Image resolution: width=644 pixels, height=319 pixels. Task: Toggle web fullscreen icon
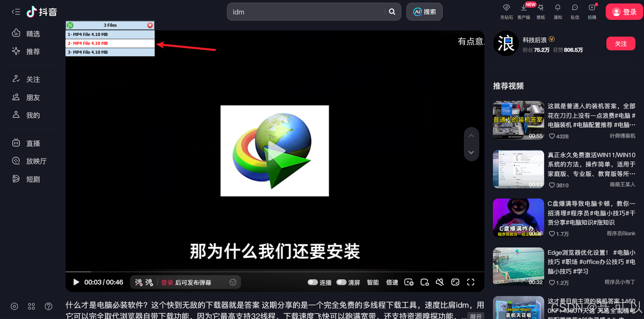click(x=455, y=282)
